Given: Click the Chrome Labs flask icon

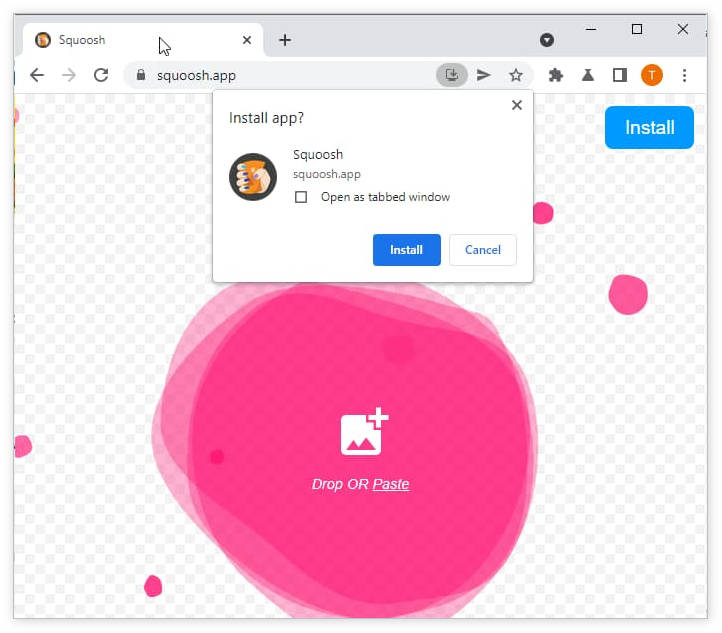Looking at the screenshot, I should point(588,75).
